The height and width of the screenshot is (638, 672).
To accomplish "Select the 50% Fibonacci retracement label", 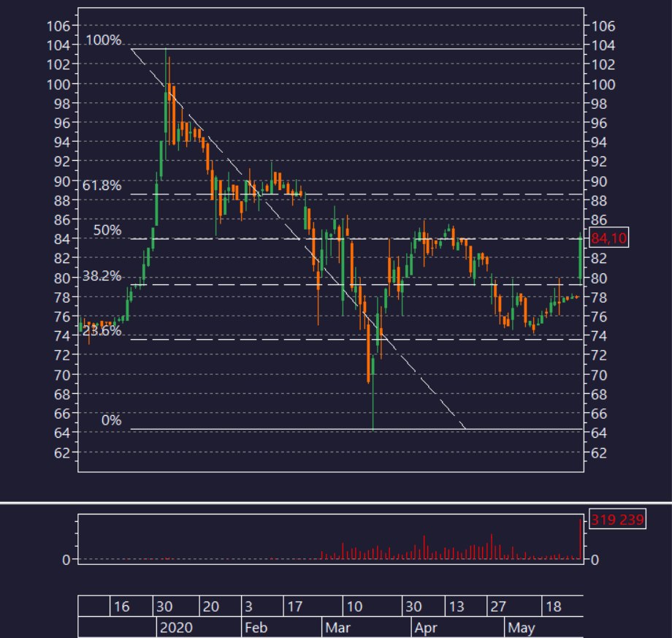I will pyautogui.click(x=107, y=230).
